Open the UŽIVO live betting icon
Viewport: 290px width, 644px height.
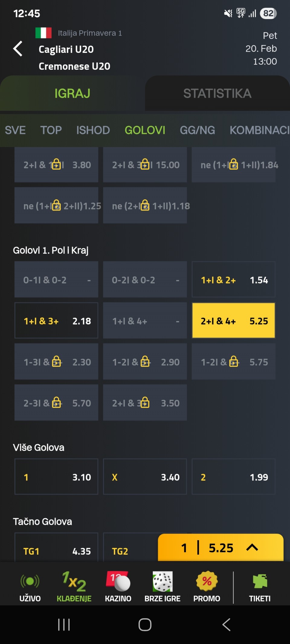tap(30, 582)
